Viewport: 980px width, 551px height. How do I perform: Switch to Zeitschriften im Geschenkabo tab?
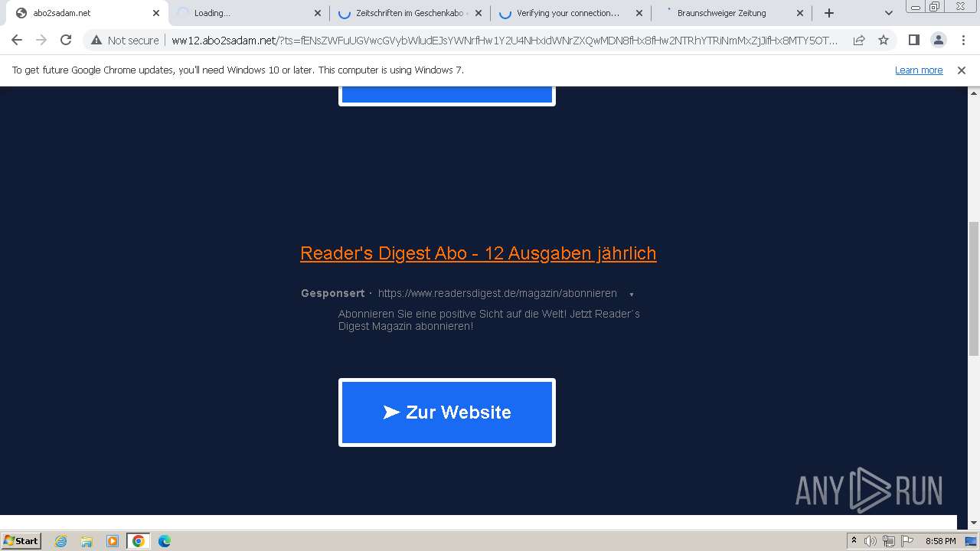(x=410, y=13)
